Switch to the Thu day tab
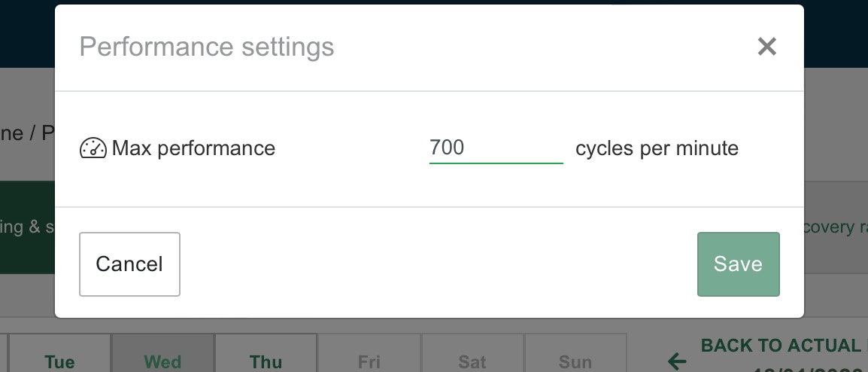 point(266,353)
